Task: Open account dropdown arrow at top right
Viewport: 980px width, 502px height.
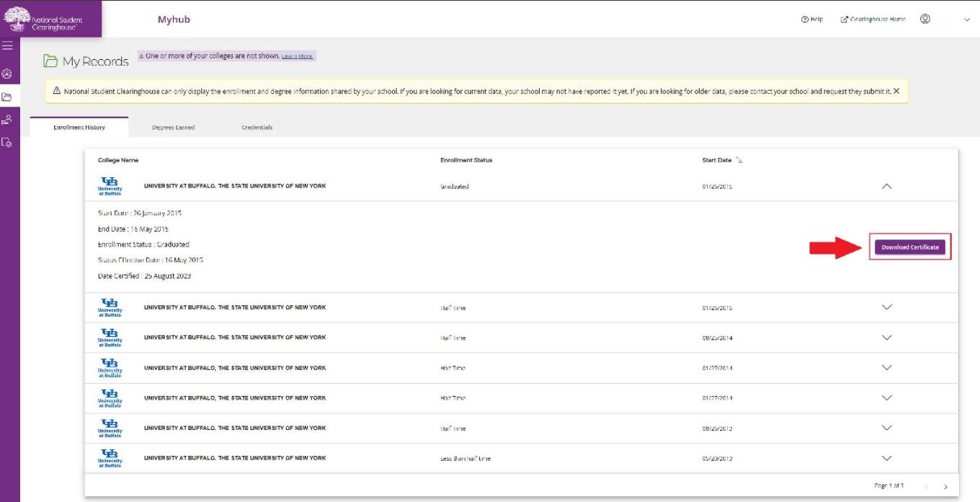Action: click(967, 20)
